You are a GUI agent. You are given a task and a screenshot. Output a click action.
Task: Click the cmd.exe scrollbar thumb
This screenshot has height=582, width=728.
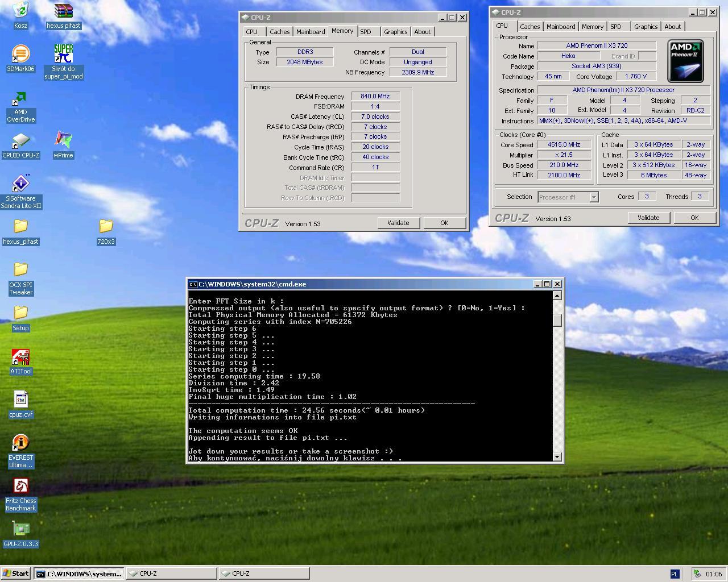pyautogui.click(x=557, y=321)
